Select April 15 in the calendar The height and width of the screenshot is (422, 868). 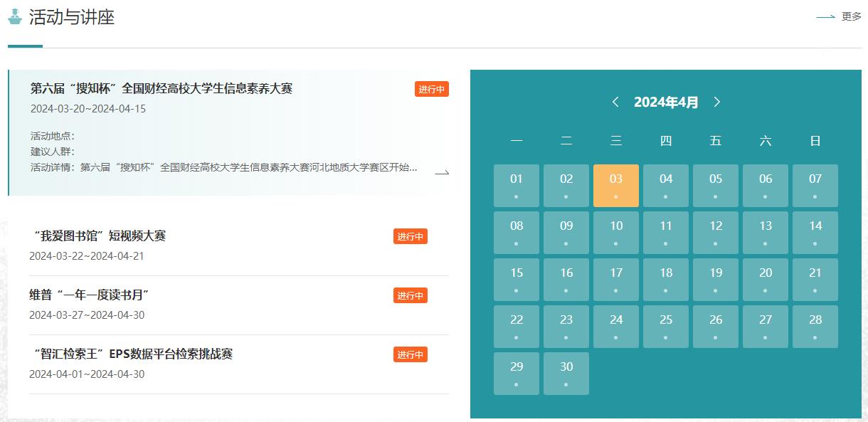[517, 279]
